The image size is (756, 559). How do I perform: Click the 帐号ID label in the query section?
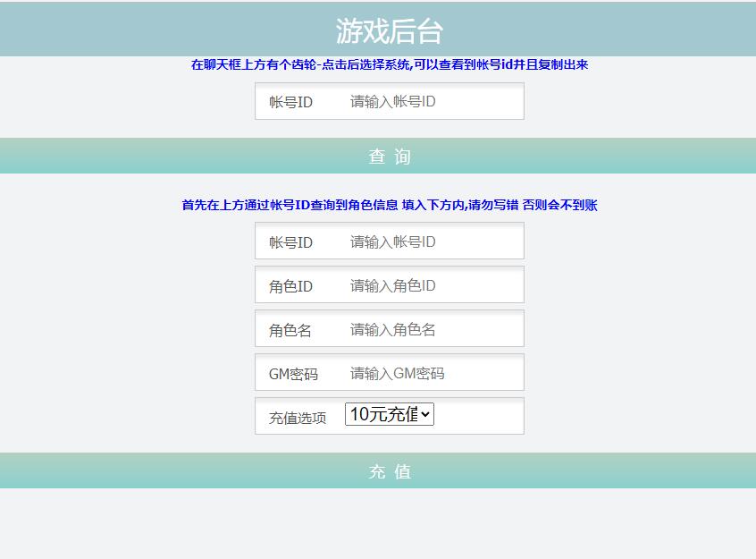290,102
